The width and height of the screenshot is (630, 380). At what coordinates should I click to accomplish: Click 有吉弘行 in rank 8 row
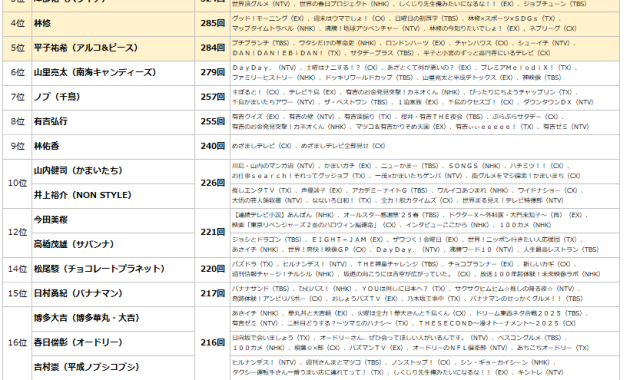click(x=51, y=121)
